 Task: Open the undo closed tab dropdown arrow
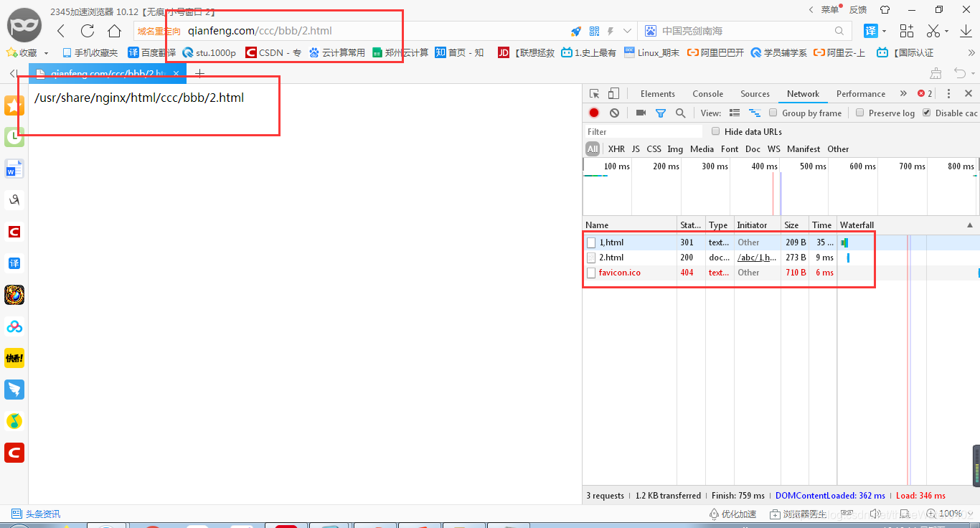(x=973, y=73)
